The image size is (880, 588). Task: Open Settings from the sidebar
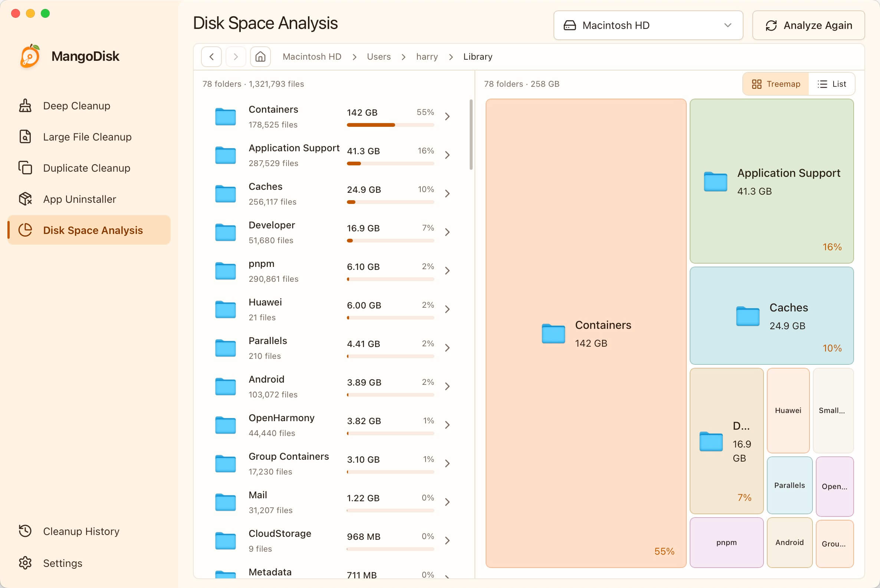pos(89,563)
